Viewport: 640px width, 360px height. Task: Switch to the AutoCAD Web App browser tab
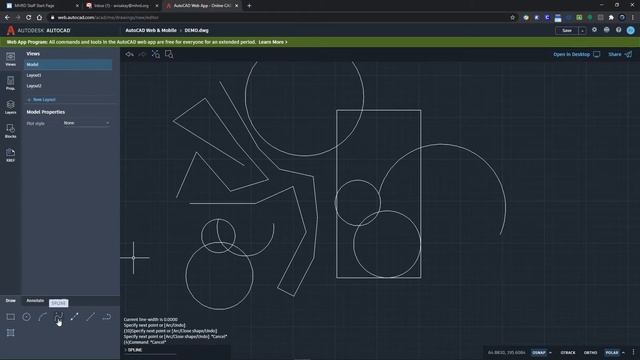pos(202,6)
